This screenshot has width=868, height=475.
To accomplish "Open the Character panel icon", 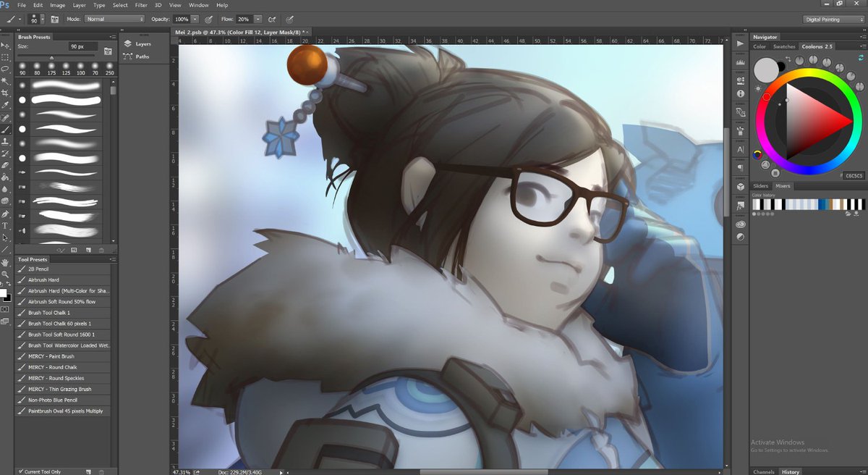I will coord(740,149).
